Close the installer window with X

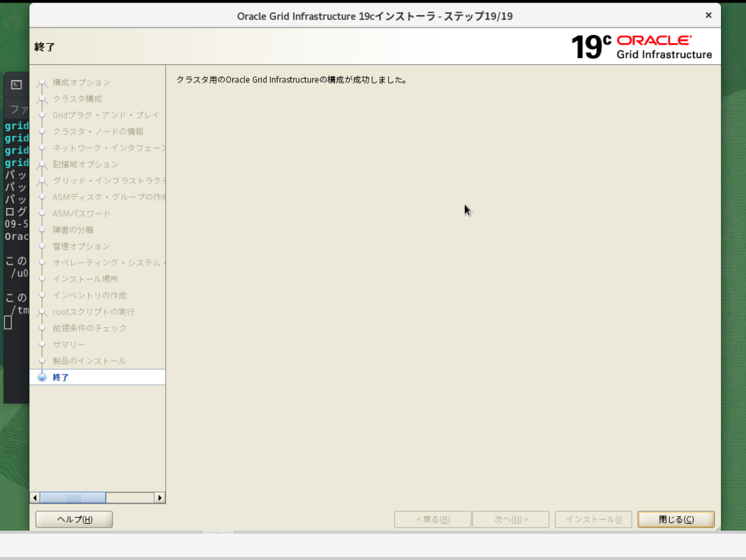[x=709, y=15]
